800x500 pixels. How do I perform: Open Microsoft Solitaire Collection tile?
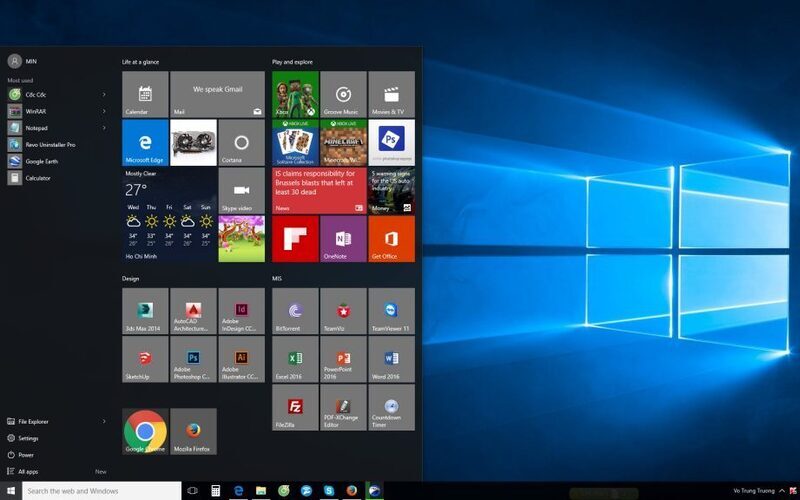pyautogui.click(x=295, y=142)
